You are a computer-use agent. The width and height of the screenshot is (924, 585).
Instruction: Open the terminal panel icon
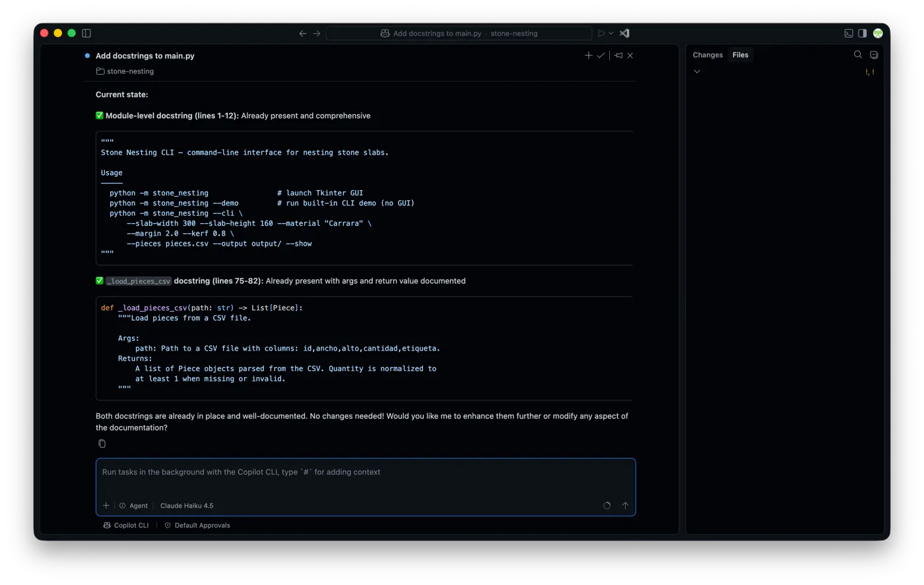tap(849, 33)
